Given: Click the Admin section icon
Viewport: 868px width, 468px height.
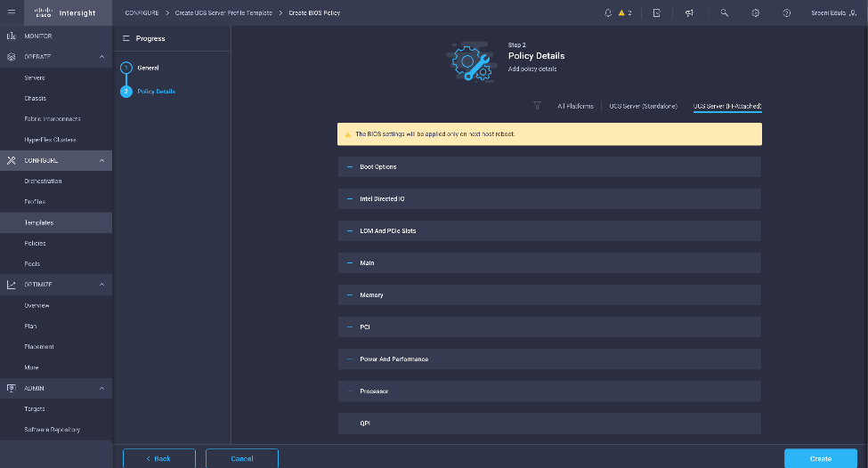Looking at the screenshot, I should tap(11, 388).
